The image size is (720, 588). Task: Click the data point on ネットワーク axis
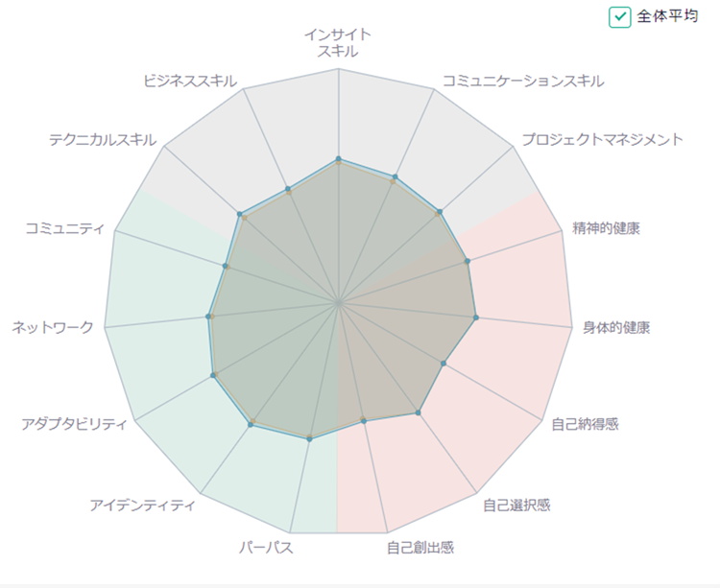[x=208, y=317]
